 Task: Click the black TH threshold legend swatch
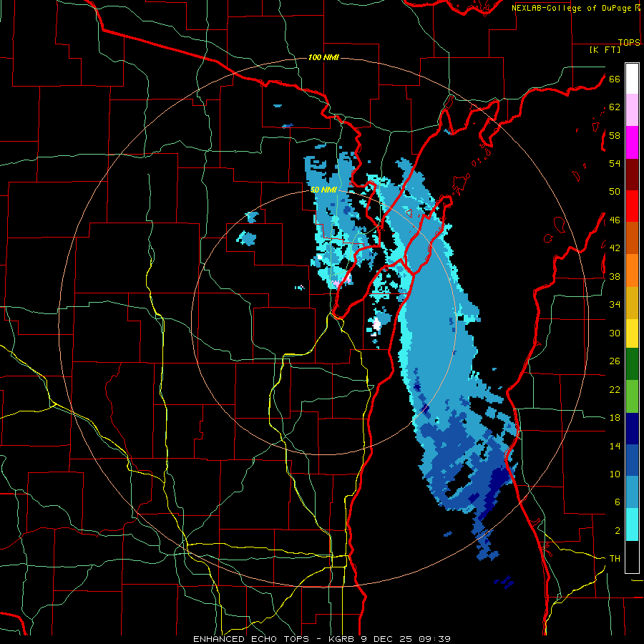tap(632, 557)
